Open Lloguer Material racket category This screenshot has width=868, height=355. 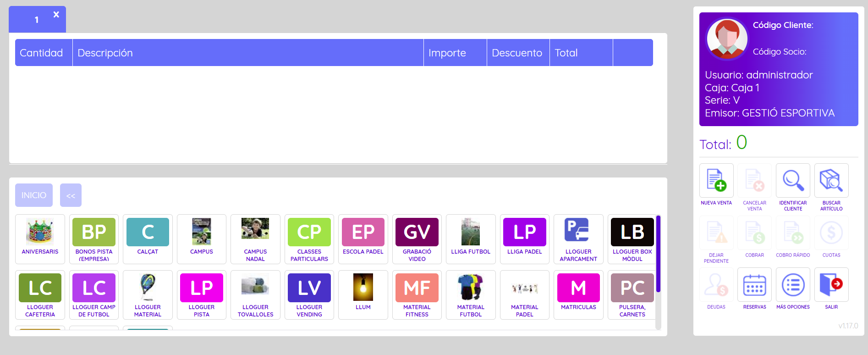148,295
